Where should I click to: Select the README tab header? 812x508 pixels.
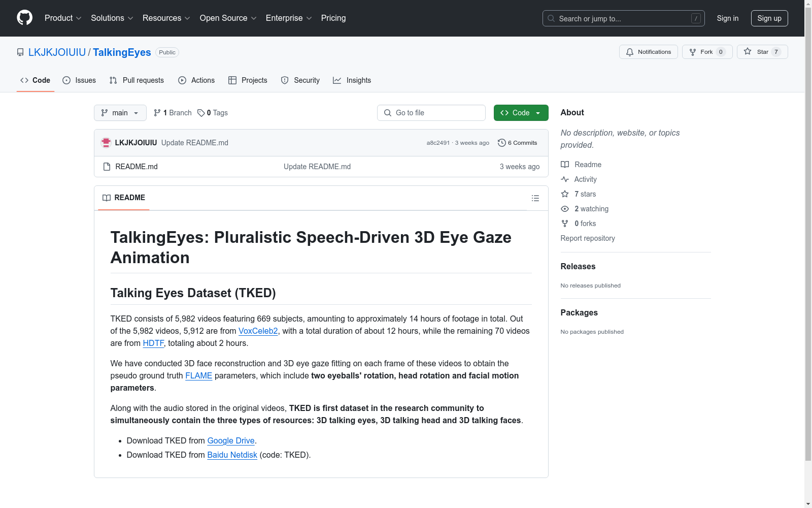click(x=124, y=198)
